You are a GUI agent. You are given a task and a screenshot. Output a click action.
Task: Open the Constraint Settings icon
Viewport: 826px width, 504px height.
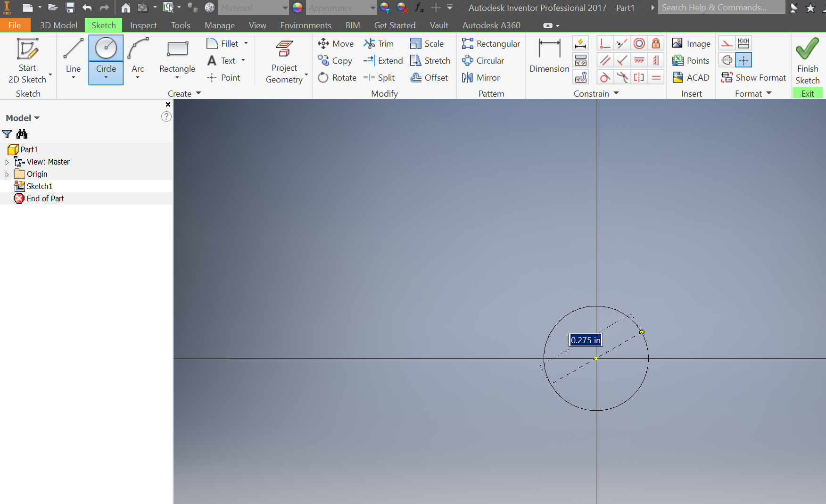581,77
